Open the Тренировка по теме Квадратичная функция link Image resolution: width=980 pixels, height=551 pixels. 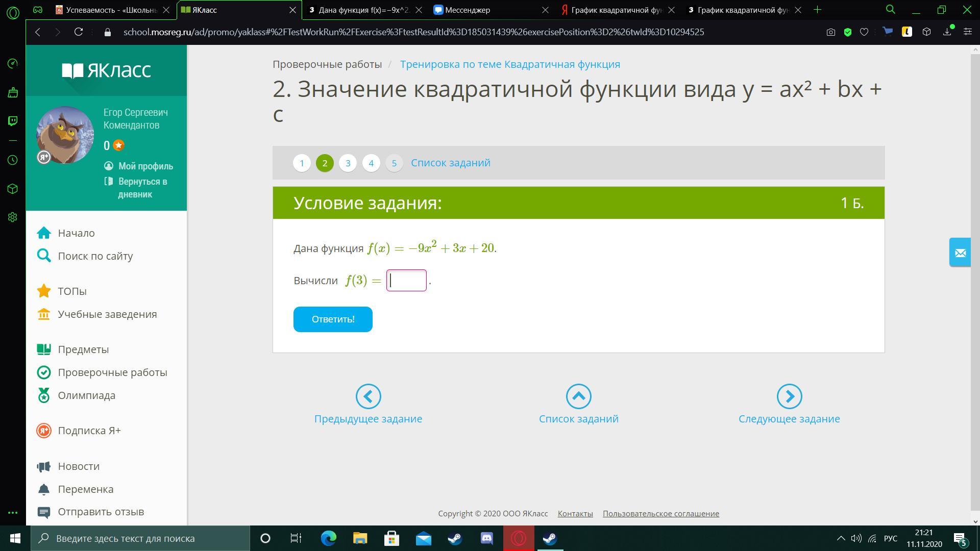(510, 64)
